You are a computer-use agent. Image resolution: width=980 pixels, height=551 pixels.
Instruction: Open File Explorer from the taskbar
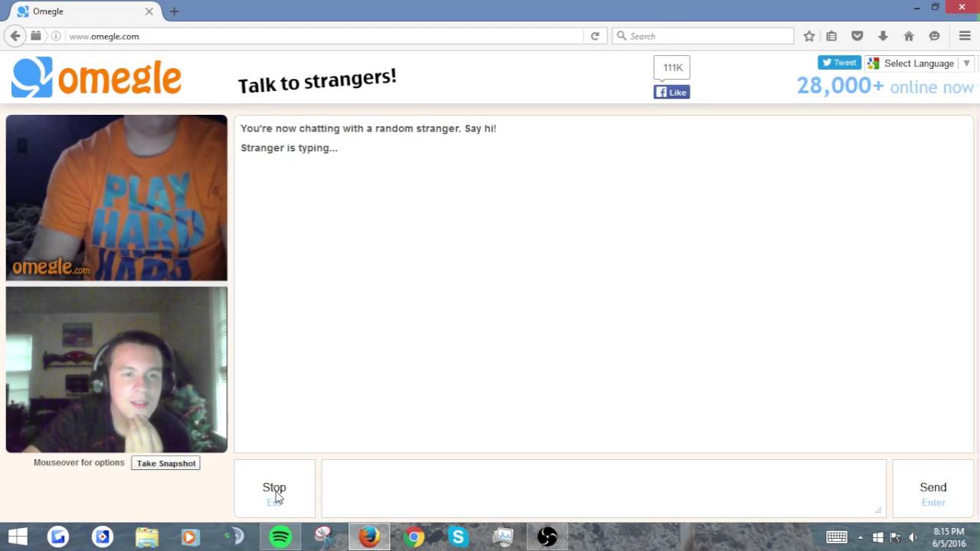[147, 537]
